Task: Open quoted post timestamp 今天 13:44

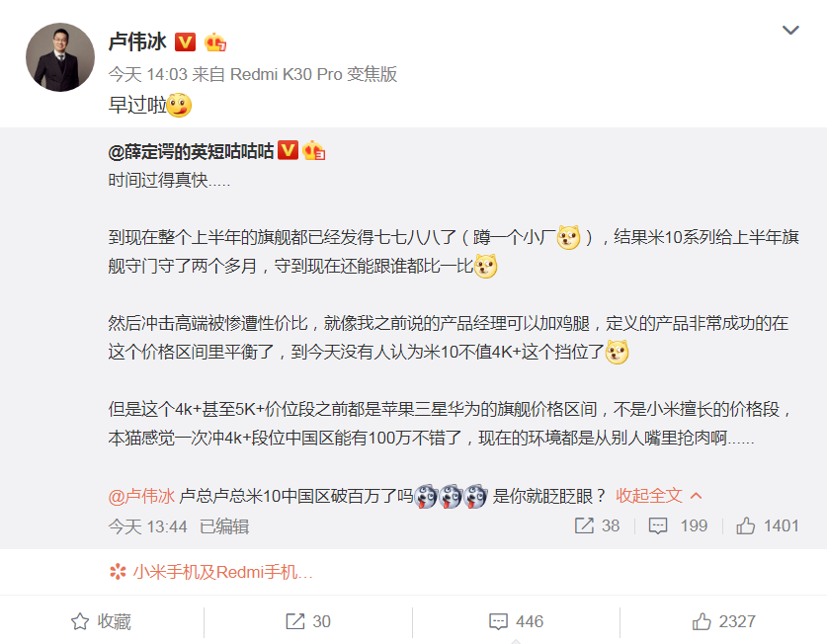Action: click(x=147, y=526)
